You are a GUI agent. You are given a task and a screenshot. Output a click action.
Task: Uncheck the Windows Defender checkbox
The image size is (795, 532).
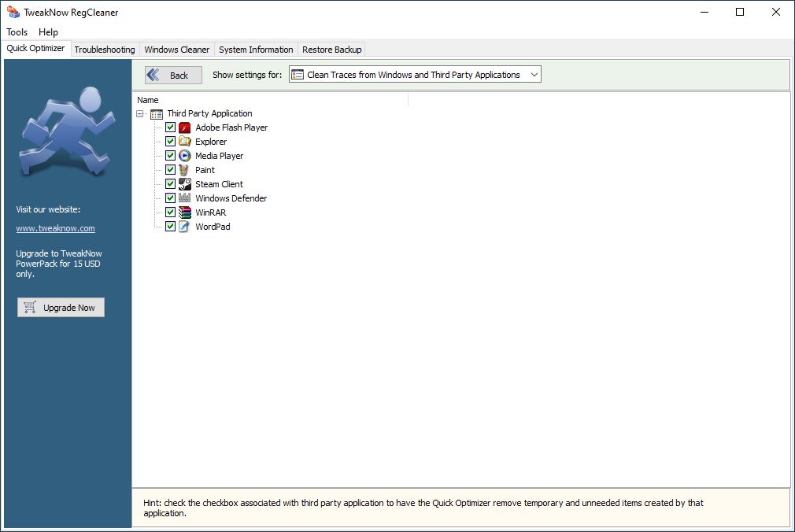(x=170, y=198)
